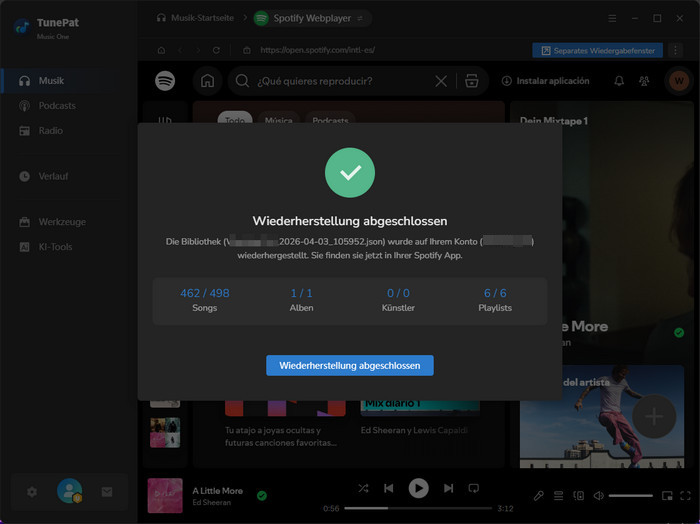The height and width of the screenshot is (524, 700).
Task: Go back in the embedded browser
Action: click(180, 50)
